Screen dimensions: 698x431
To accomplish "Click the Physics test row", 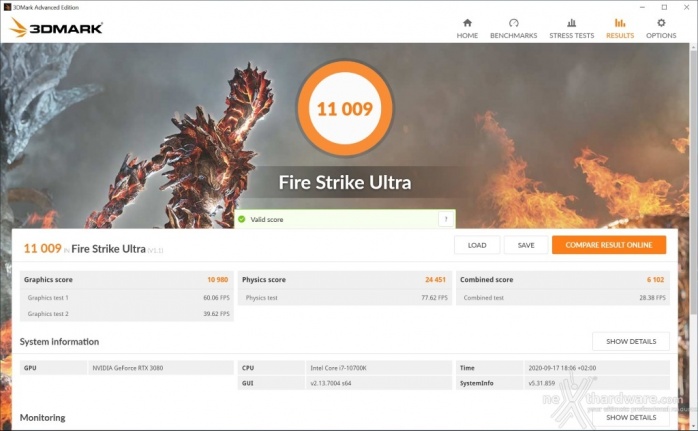I will click(345, 297).
